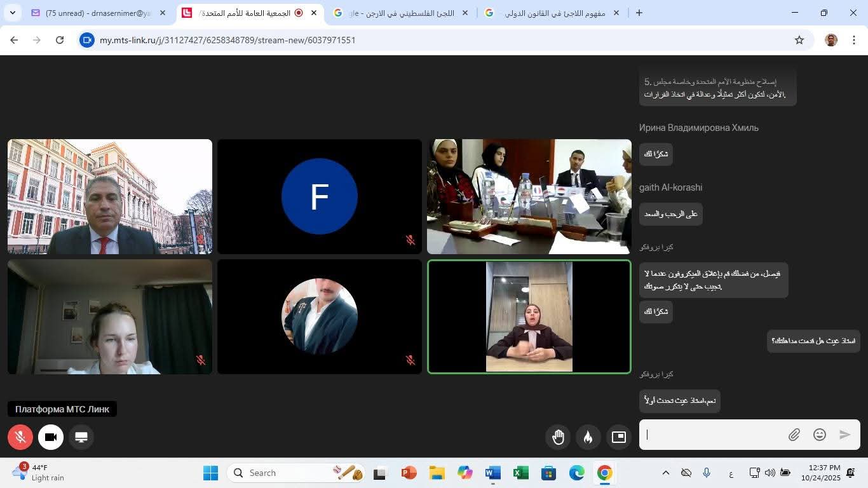Image resolution: width=868 pixels, height=488 pixels.
Task: Click the chat message input field
Action: [x=712, y=435]
